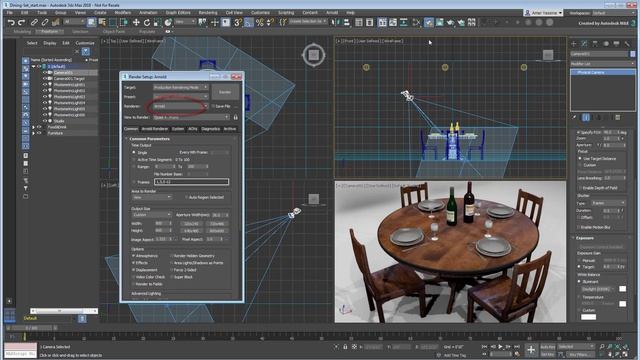
Task: Toggle the Angle Snap button
Action: pos(248,22)
